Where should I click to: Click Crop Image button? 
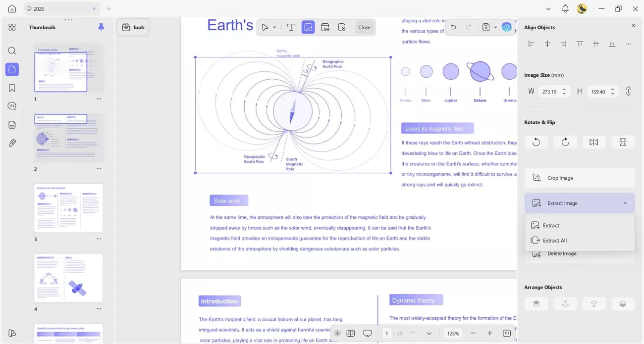580,178
